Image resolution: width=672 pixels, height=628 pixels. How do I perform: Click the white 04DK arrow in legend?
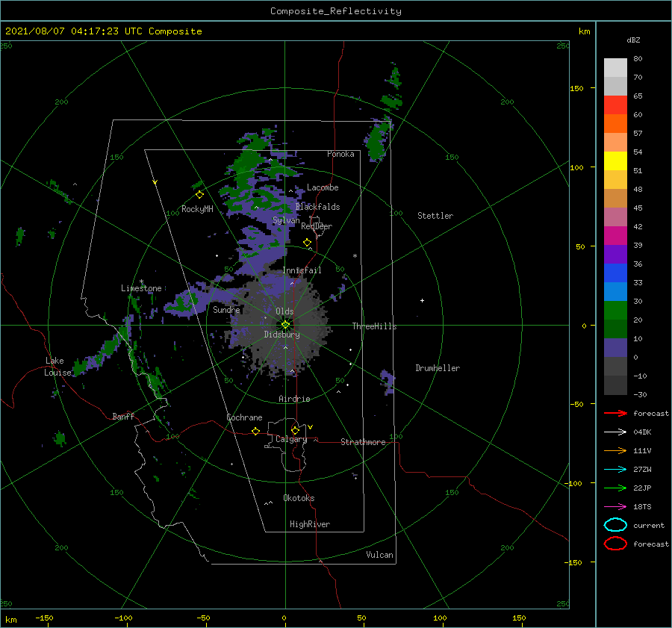615,432
